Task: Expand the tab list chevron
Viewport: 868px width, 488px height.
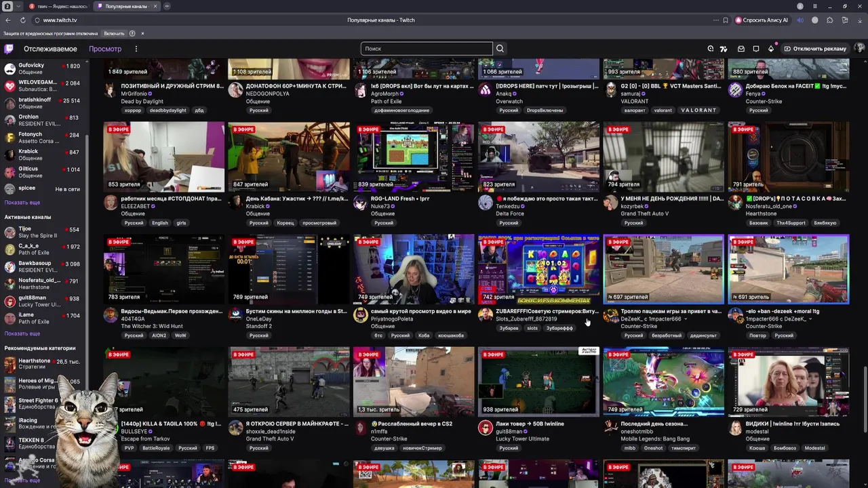Action: click(x=18, y=6)
